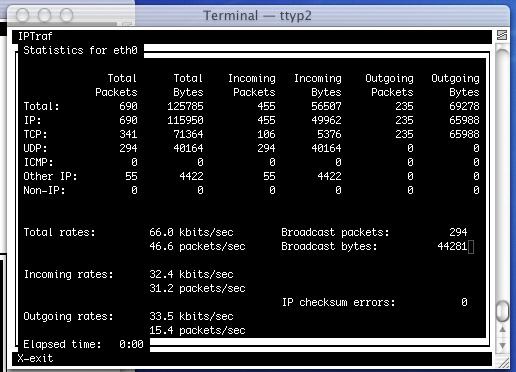
Task: Click the outgoing bytes value 69278
Action: [x=464, y=106]
